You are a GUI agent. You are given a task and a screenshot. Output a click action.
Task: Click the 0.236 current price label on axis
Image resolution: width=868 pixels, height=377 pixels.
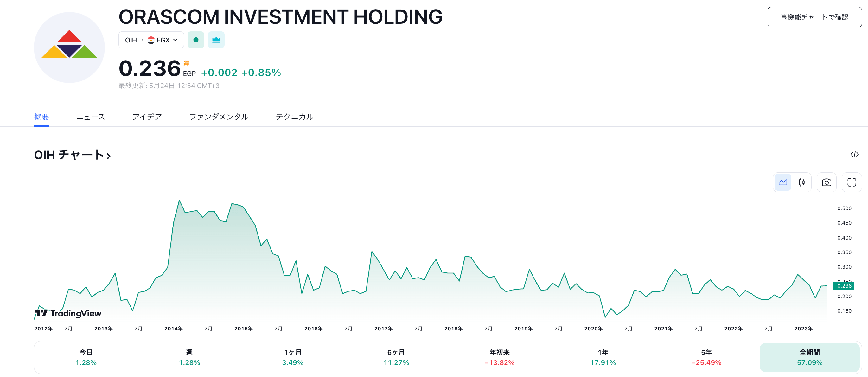tap(844, 286)
